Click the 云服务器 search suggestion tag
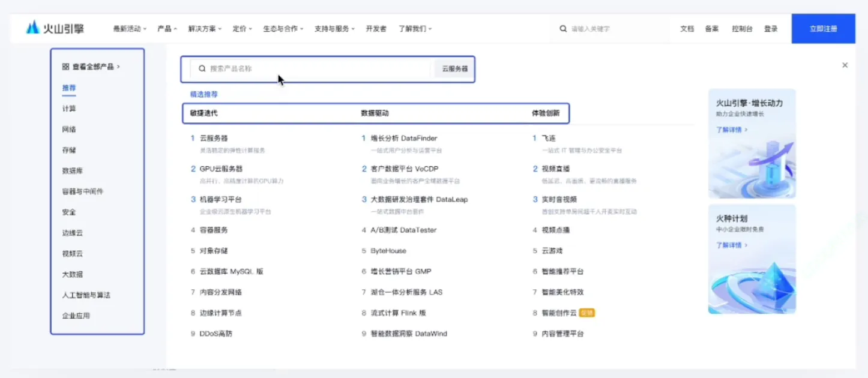 tap(454, 69)
